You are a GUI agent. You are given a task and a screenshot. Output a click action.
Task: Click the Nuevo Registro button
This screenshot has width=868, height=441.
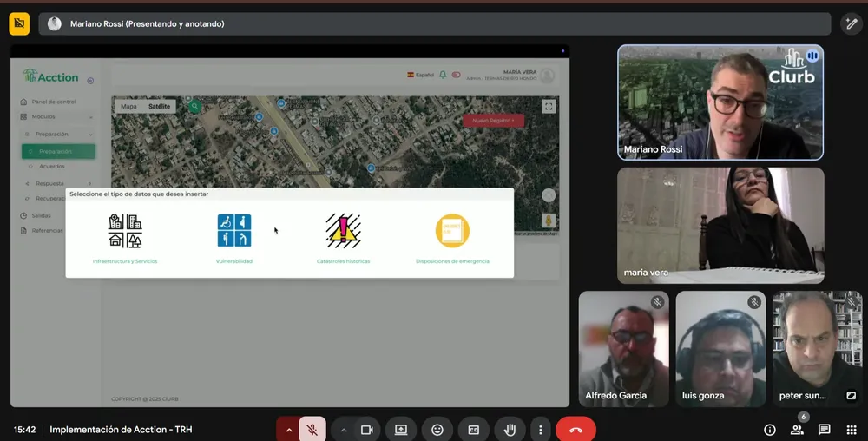493,121
